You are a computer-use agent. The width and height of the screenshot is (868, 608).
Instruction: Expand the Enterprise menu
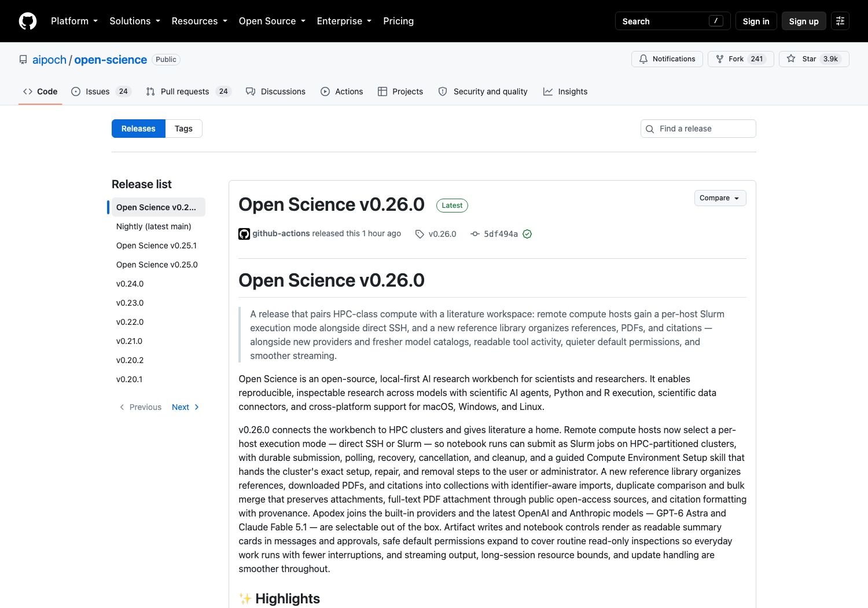[344, 21]
